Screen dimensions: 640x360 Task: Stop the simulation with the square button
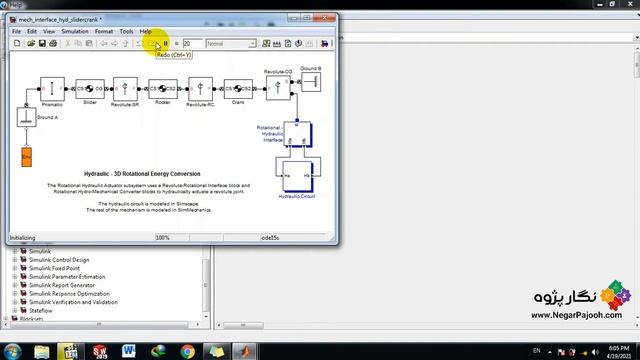pos(176,43)
